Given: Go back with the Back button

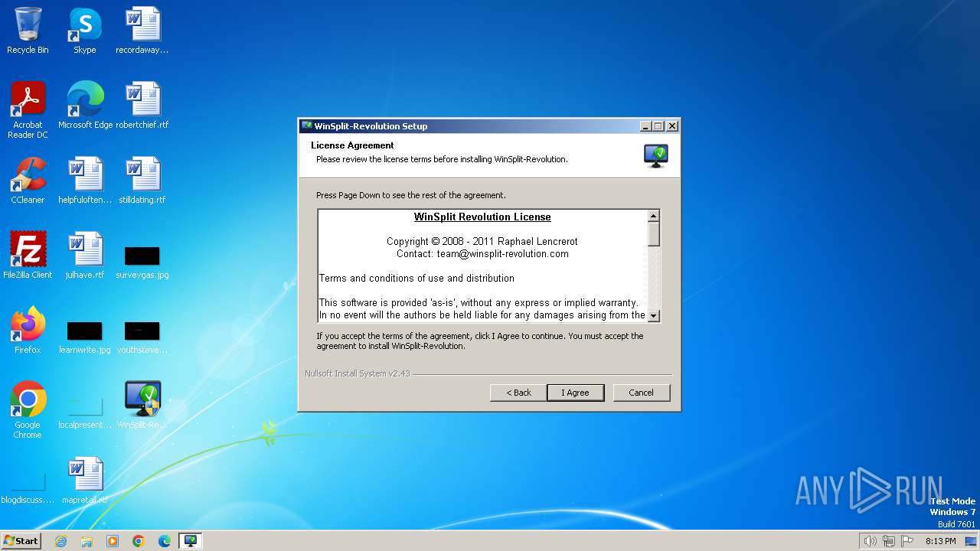Looking at the screenshot, I should pyautogui.click(x=518, y=393).
